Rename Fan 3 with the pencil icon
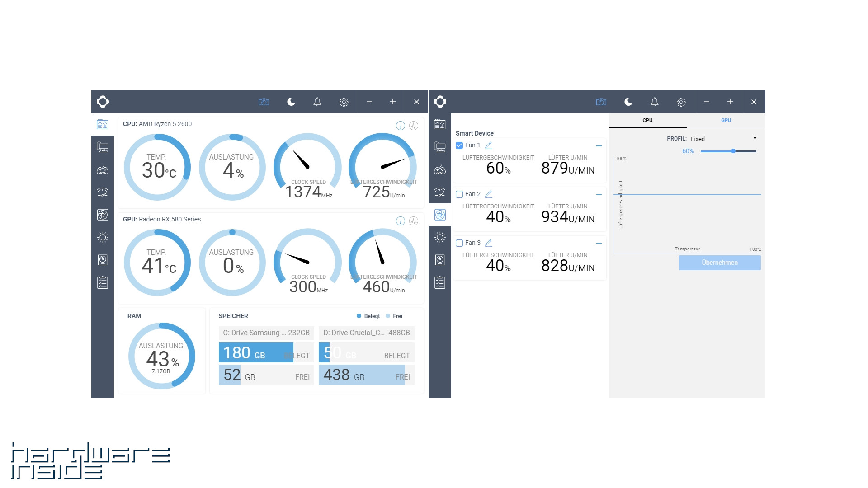The height and width of the screenshot is (488, 868). (488, 243)
